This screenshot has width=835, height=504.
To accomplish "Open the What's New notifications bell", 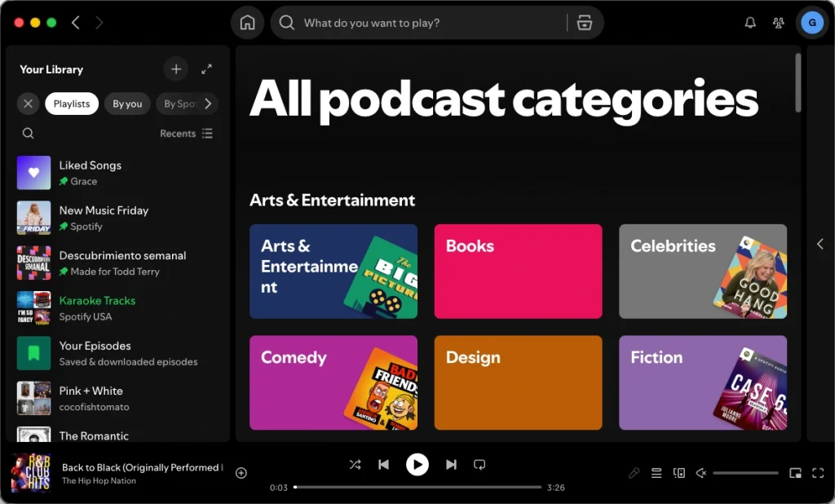I will [750, 23].
